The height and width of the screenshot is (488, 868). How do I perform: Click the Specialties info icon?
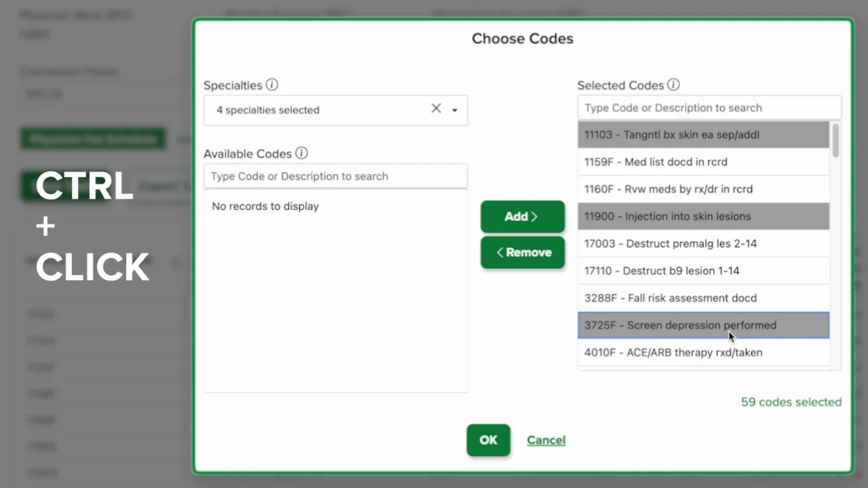coord(272,85)
